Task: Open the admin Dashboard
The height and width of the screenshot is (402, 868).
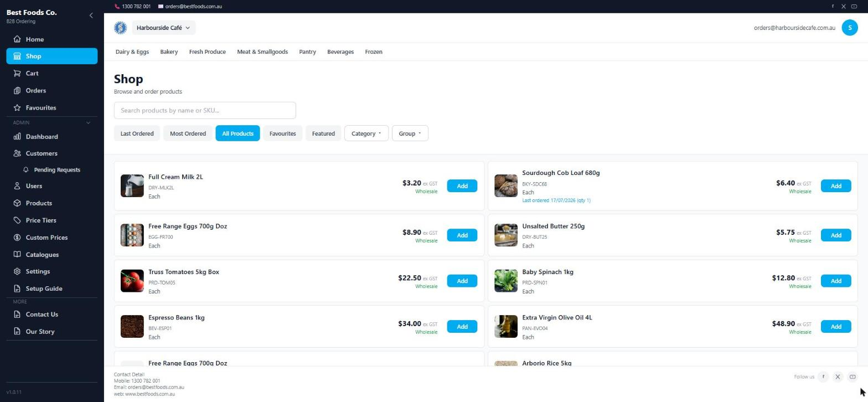Action: point(52,136)
